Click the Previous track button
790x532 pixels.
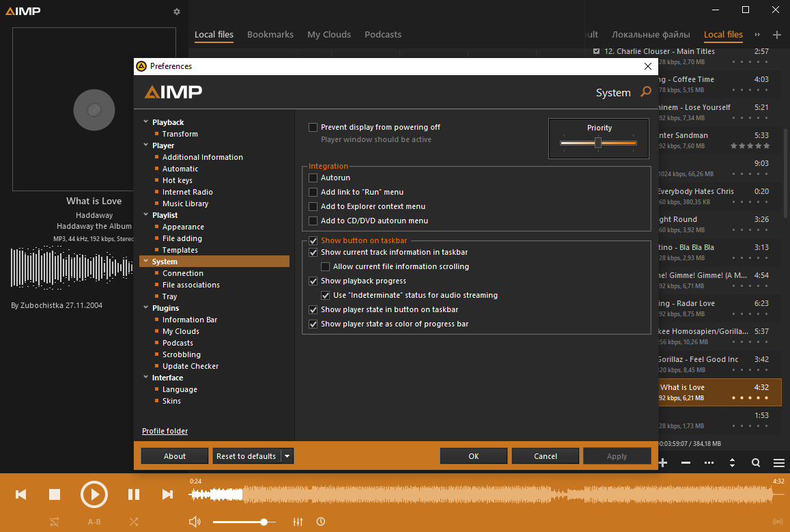point(20,494)
